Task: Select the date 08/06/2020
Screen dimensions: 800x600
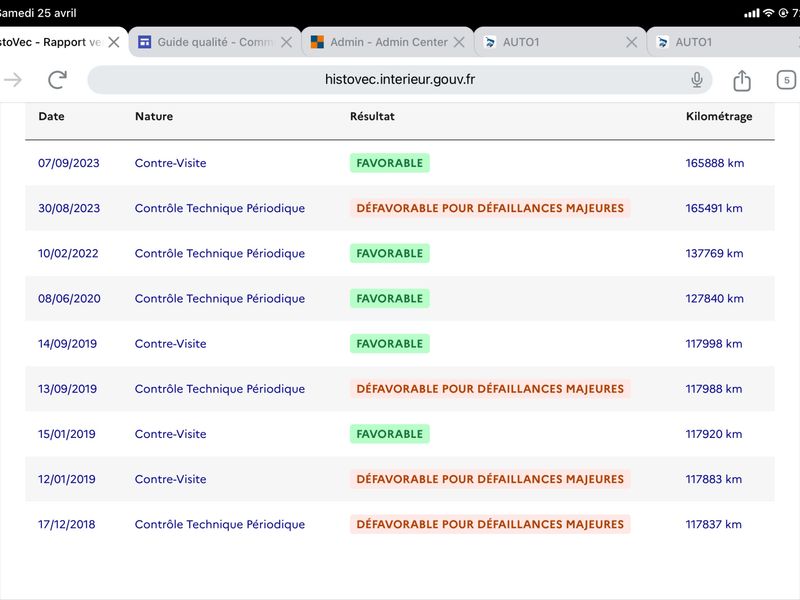Action: tap(69, 298)
